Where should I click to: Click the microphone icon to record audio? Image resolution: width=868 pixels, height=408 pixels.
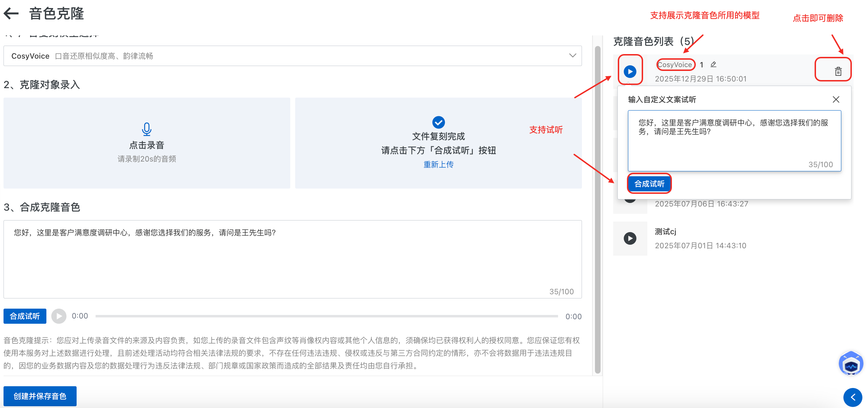147,129
